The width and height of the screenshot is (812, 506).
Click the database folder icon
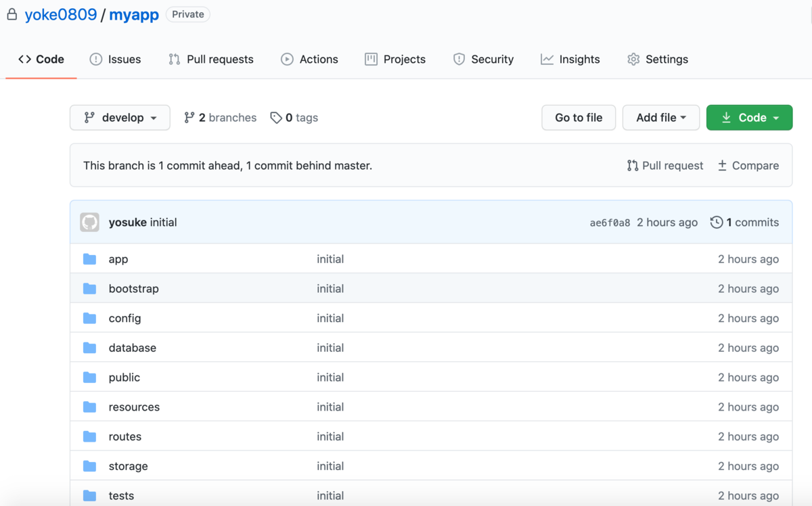(89, 348)
